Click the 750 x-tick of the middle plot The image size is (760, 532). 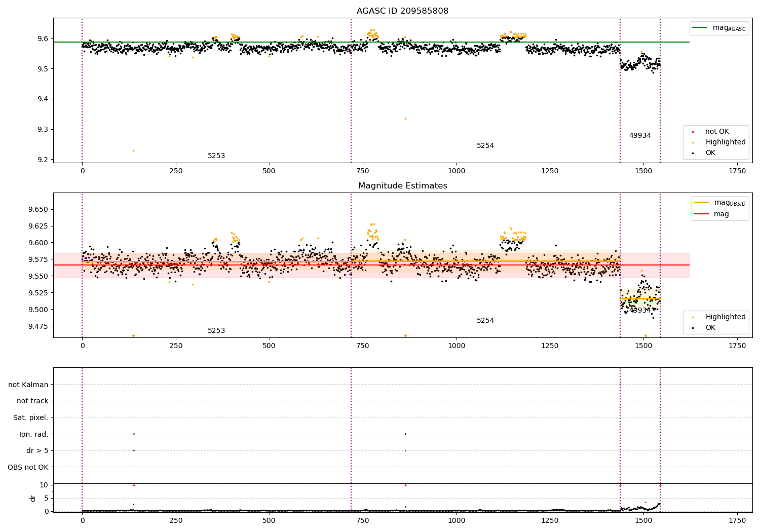(x=363, y=346)
